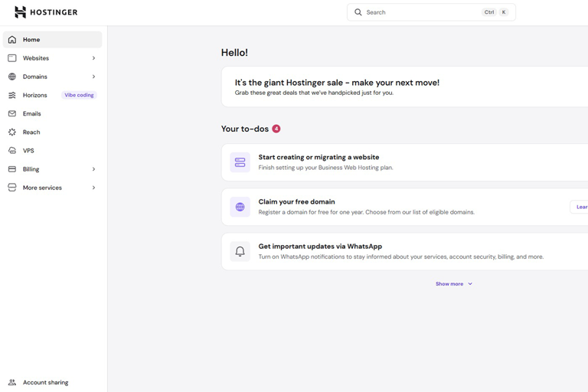This screenshot has width=588, height=392.
Task: Click the K shortcut key hint
Action: coord(504,12)
